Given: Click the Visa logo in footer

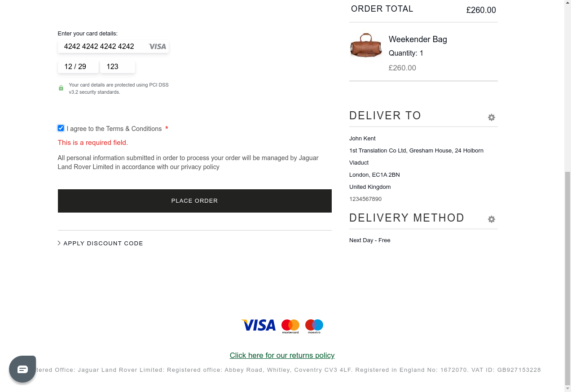Looking at the screenshot, I should (x=259, y=325).
